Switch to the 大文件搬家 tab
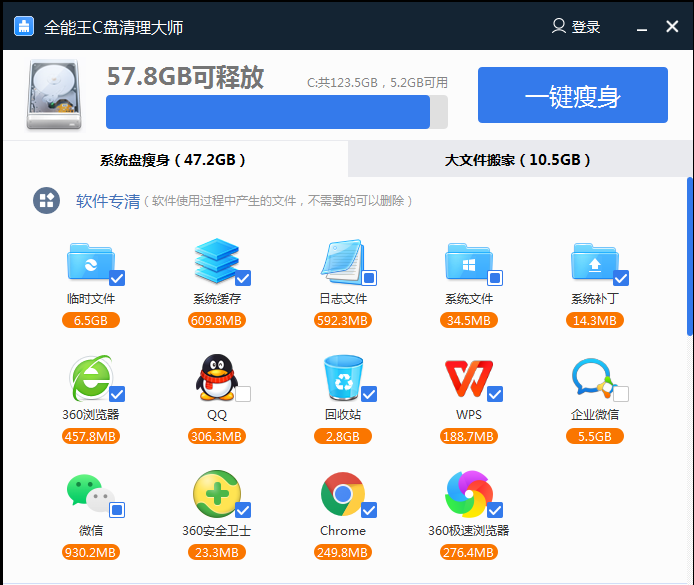 [x=518, y=160]
